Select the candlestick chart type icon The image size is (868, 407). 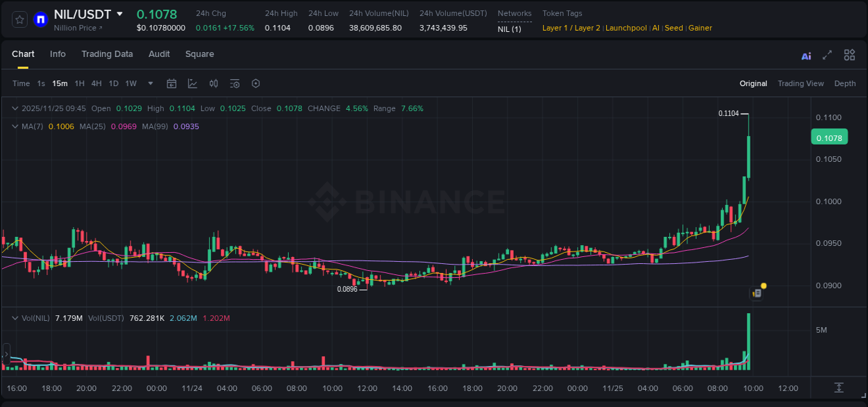[213, 83]
